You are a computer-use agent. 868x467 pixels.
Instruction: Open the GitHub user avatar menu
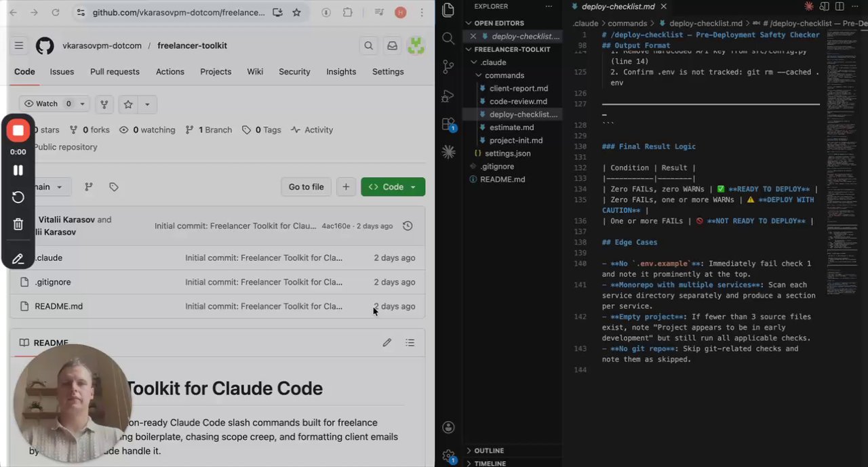416,45
